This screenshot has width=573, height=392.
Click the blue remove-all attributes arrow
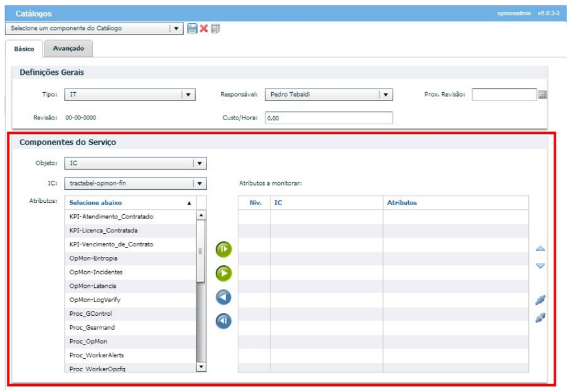point(224,321)
